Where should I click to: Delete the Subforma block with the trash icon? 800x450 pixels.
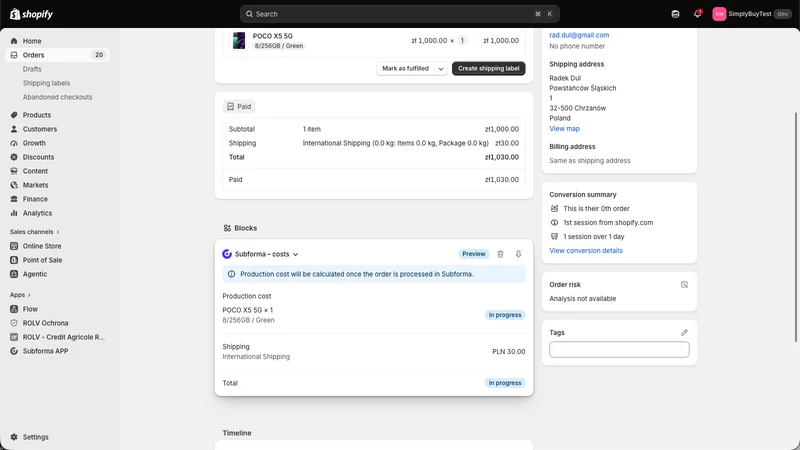point(500,254)
